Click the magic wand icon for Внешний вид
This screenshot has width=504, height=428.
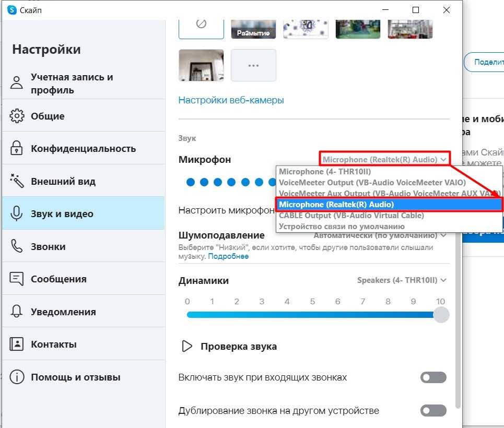pos(17,181)
